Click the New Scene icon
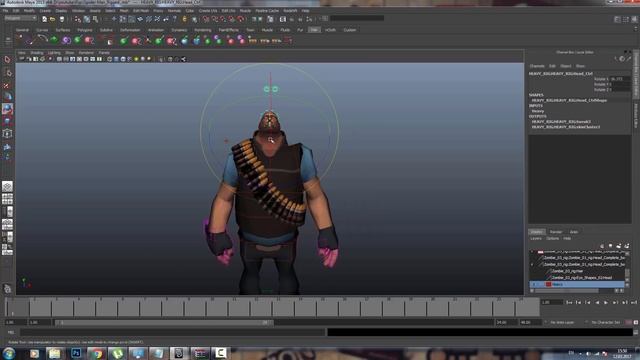The width and height of the screenshot is (640, 360). pos(44,19)
